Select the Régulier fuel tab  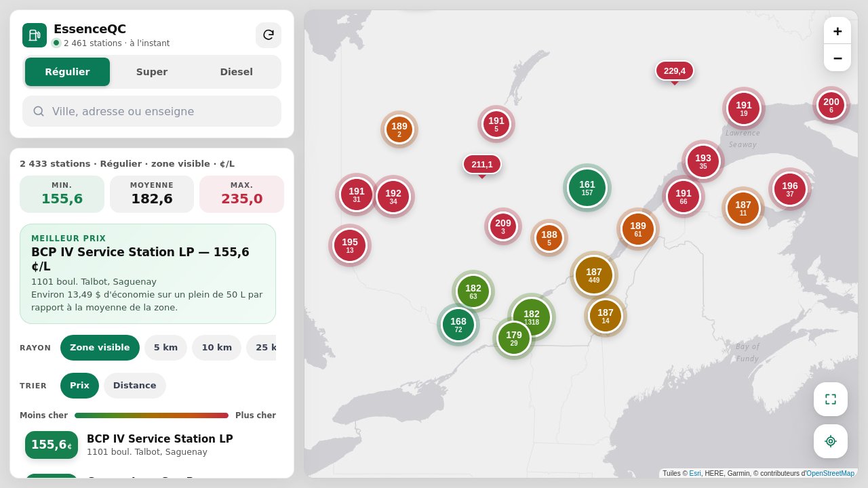(x=67, y=72)
